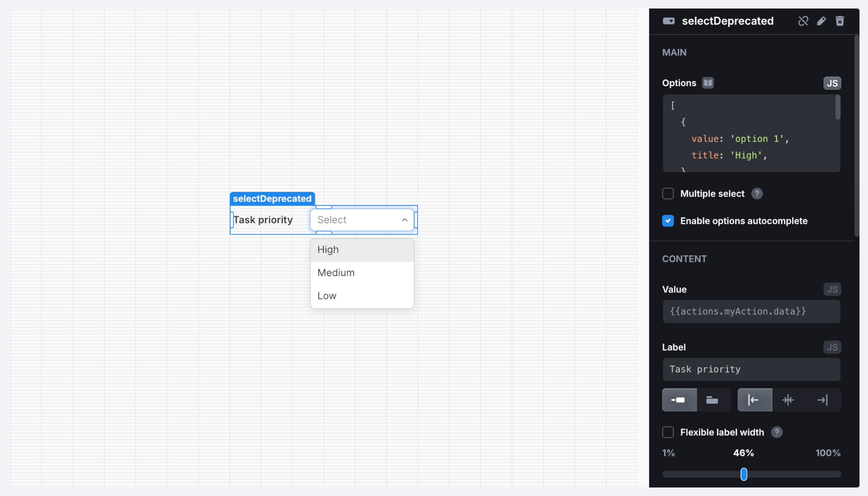Delete the component with the trash icon
Screen dimensions: 868x496
tap(840, 21)
